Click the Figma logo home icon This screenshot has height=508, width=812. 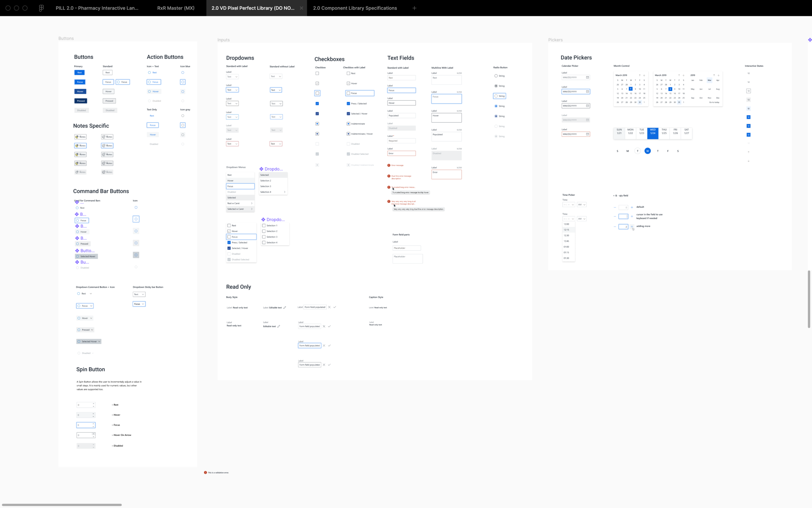pyautogui.click(x=41, y=8)
